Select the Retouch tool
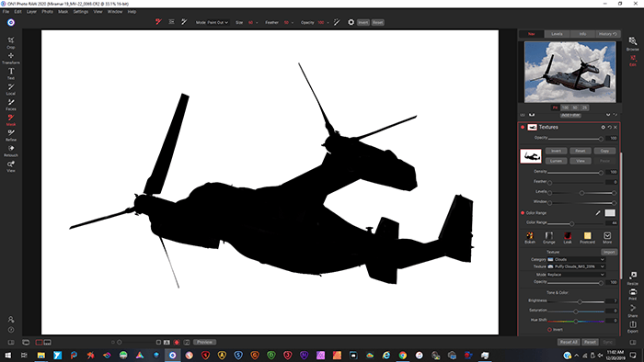This screenshot has height=362, width=644. coord(11,151)
